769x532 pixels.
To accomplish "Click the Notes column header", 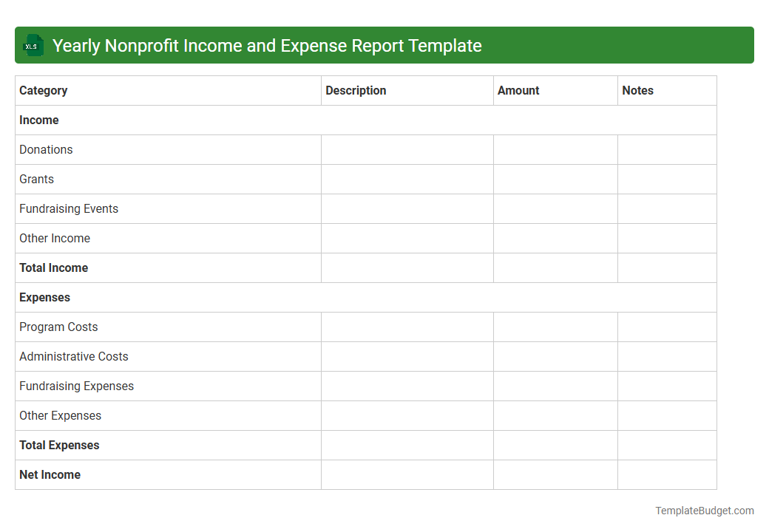I will [637, 90].
